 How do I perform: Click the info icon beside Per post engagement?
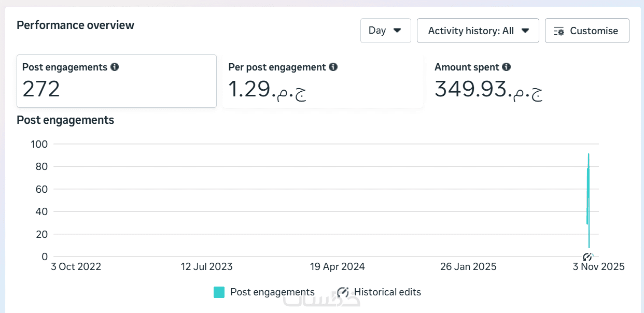[x=333, y=67]
